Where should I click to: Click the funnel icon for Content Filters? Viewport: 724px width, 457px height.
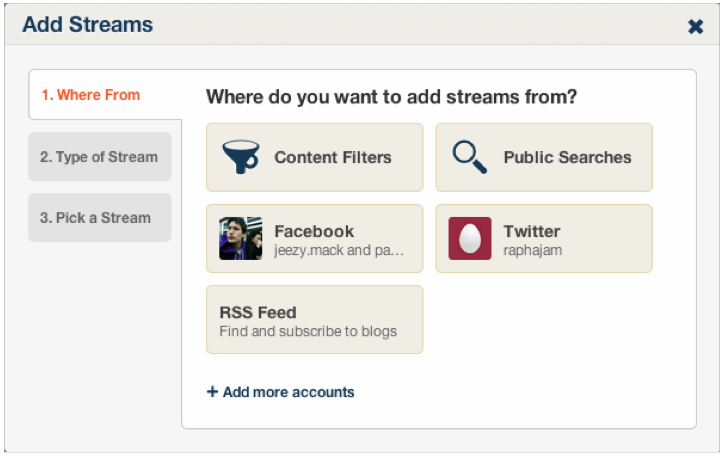pos(240,157)
